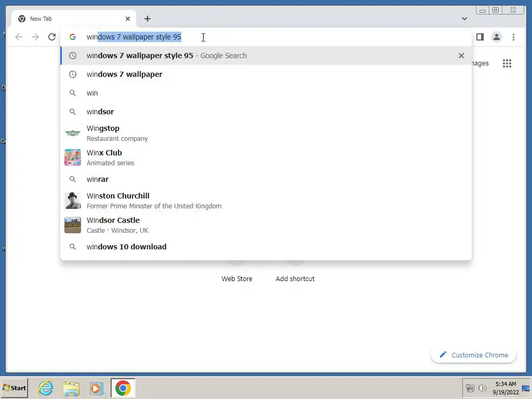The width and height of the screenshot is (532, 399).
Task: Select the Winx Club animated series suggestion
Action: pos(265,158)
